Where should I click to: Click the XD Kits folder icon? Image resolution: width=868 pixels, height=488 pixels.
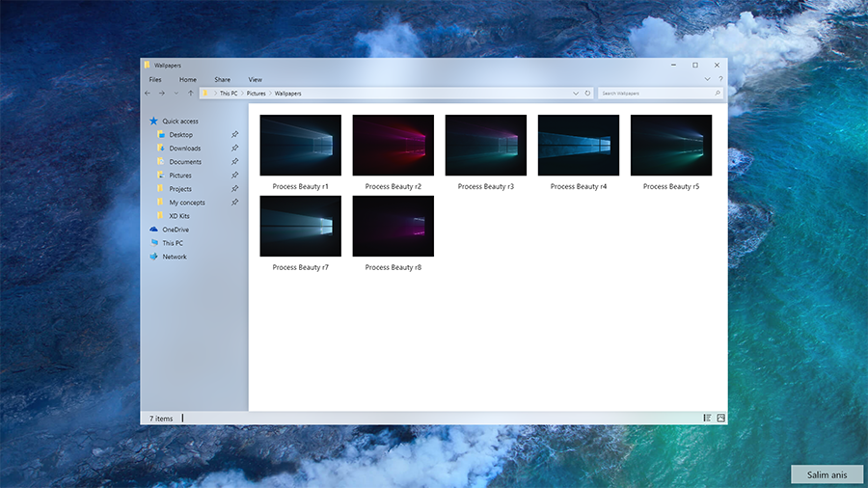(x=160, y=216)
